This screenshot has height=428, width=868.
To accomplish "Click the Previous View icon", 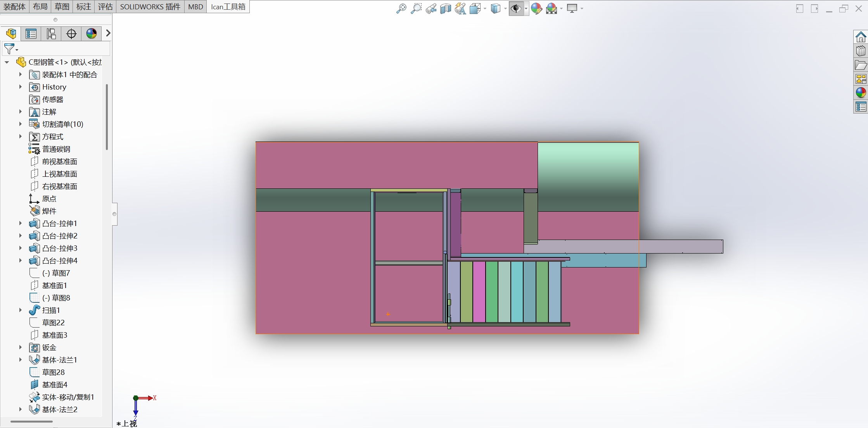I will pyautogui.click(x=431, y=9).
